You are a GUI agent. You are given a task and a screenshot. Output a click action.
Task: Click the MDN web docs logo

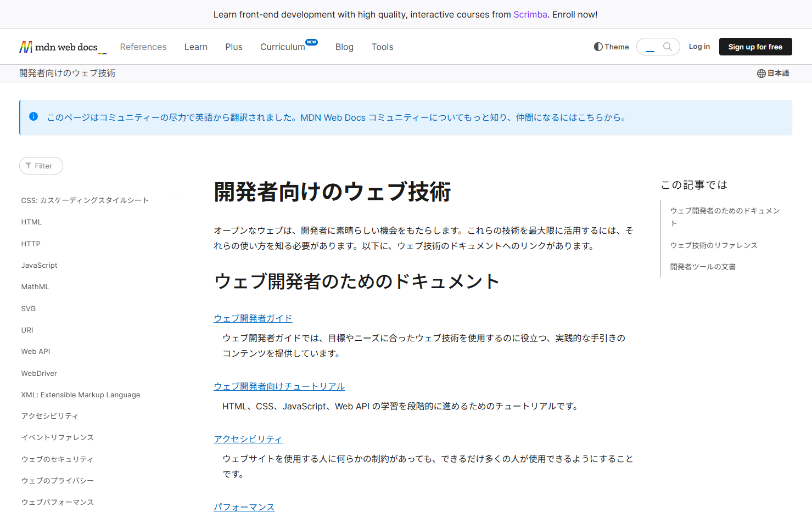[x=58, y=47]
